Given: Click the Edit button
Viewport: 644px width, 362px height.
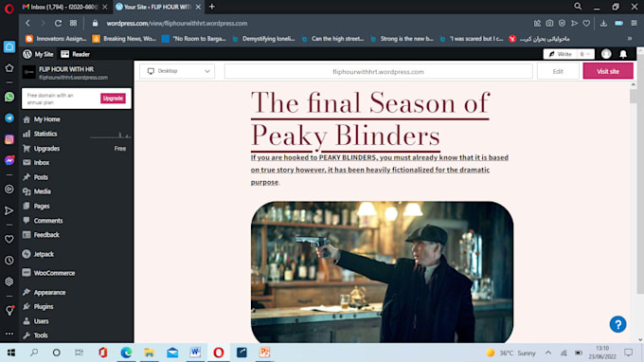Looking at the screenshot, I should click(x=558, y=71).
